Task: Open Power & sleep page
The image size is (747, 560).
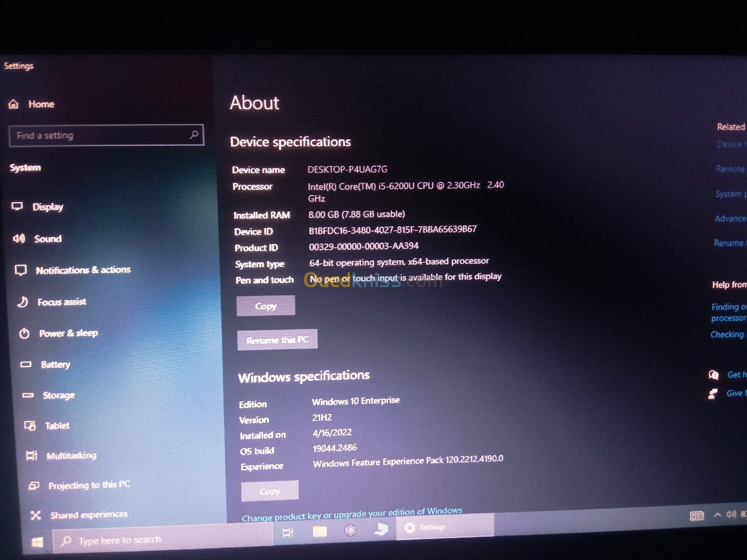Action: (69, 333)
